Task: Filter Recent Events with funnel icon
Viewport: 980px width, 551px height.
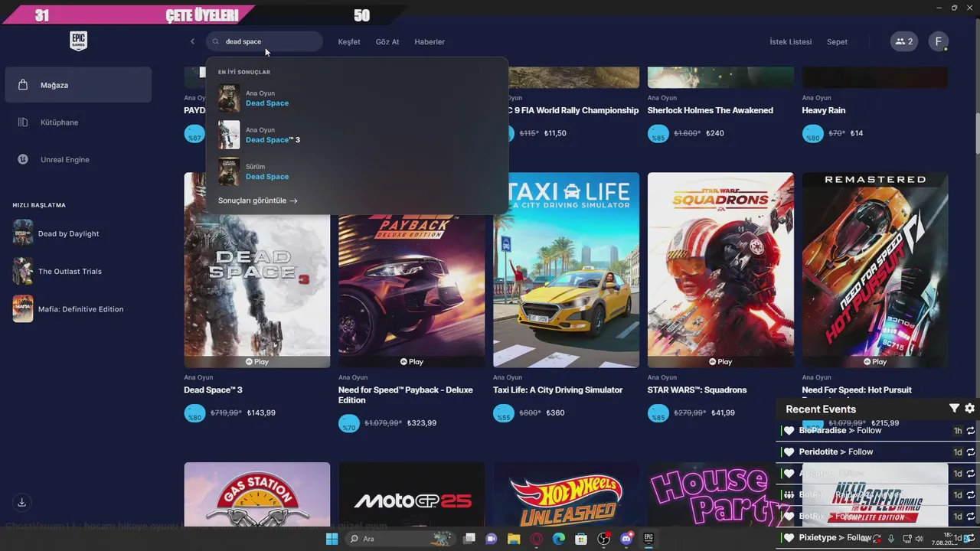Action: pos(954,409)
